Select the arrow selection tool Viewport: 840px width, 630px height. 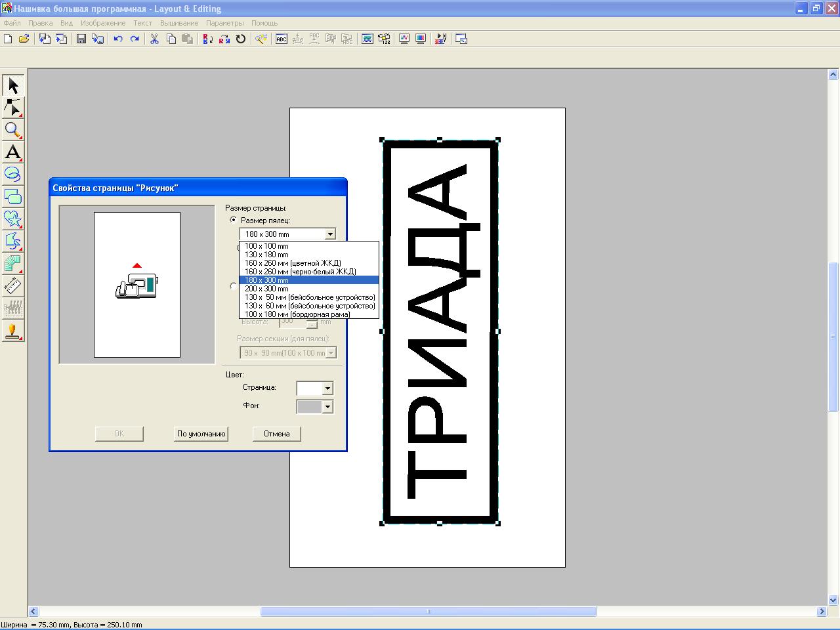13,85
